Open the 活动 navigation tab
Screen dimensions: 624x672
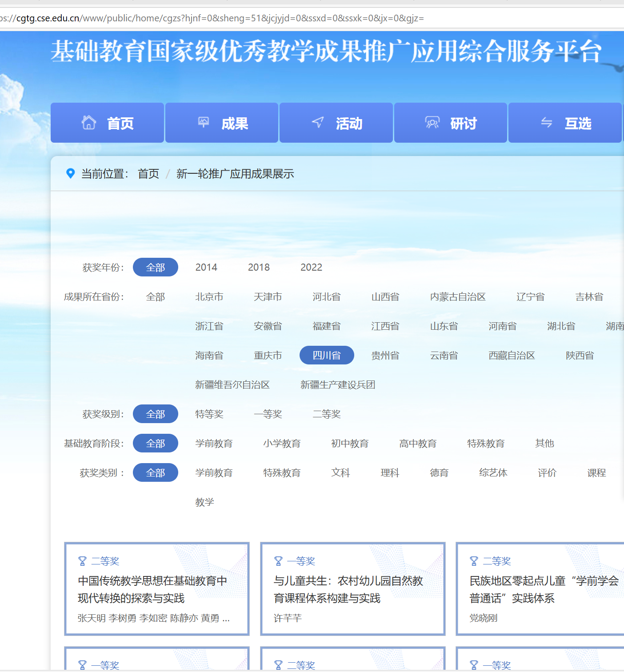point(336,123)
